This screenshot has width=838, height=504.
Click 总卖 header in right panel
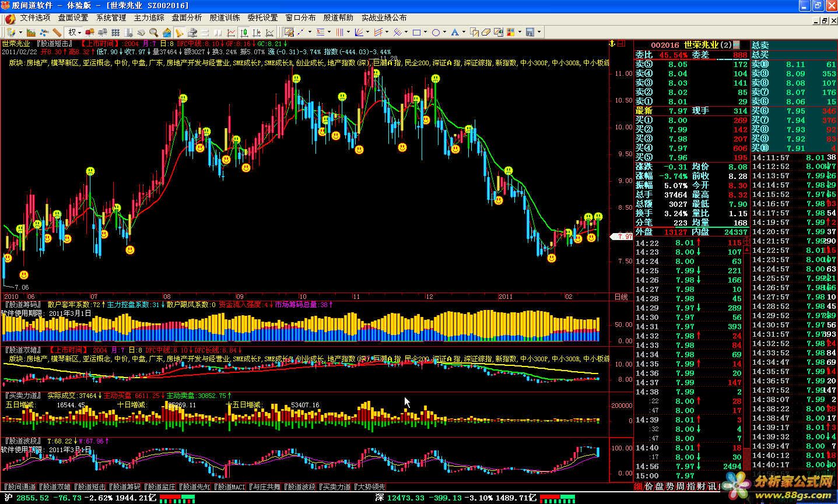(x=760, y=45)
